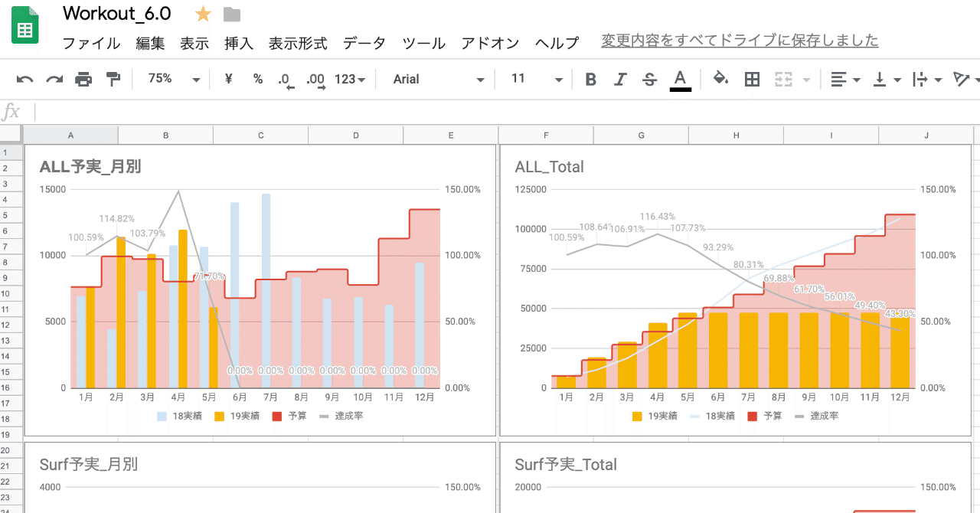
Task: Click the merge cells icon
Action: (782, 79)
